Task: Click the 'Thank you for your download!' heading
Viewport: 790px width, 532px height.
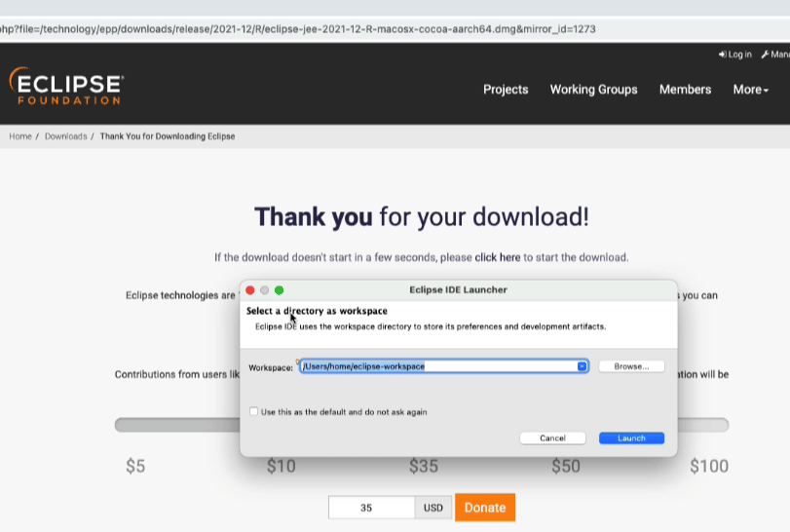Action: click(421, 216)
